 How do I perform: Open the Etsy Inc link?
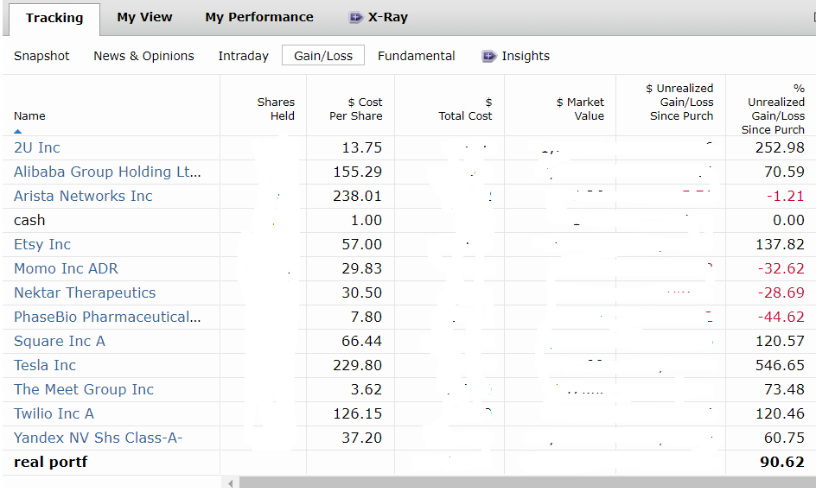point(42,244)
